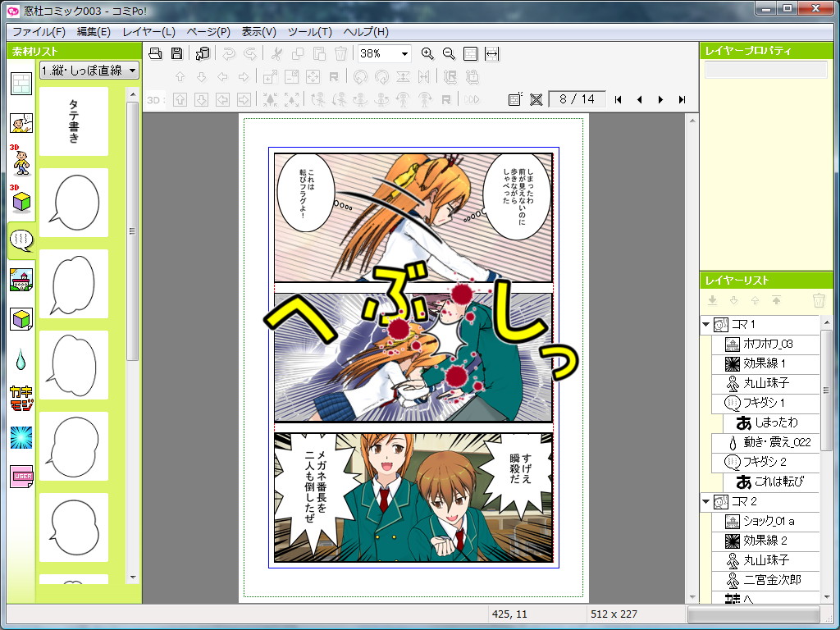This screenshot has height=630, width=840.
Task: Open the 2D character material category
Action: click(21, 123)
